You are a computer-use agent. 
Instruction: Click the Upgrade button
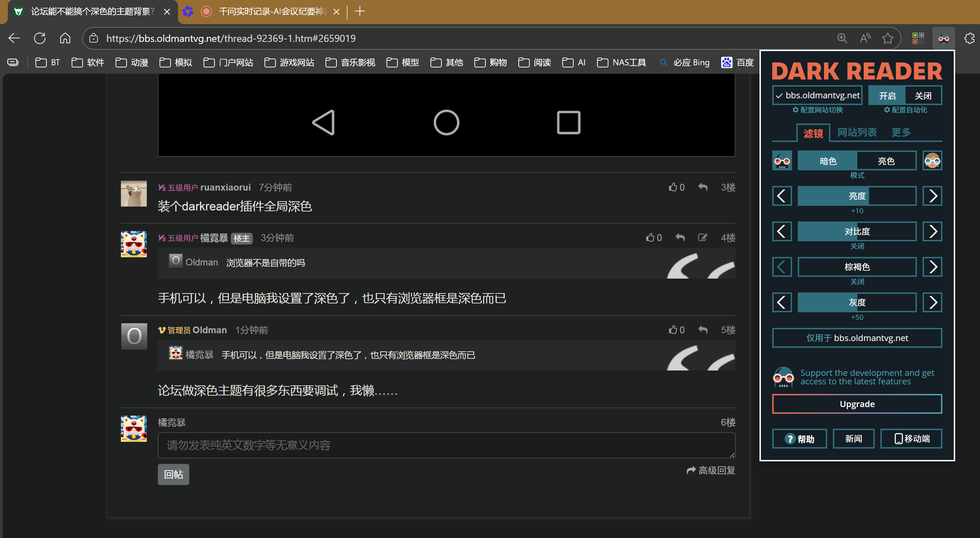(856, 403)
